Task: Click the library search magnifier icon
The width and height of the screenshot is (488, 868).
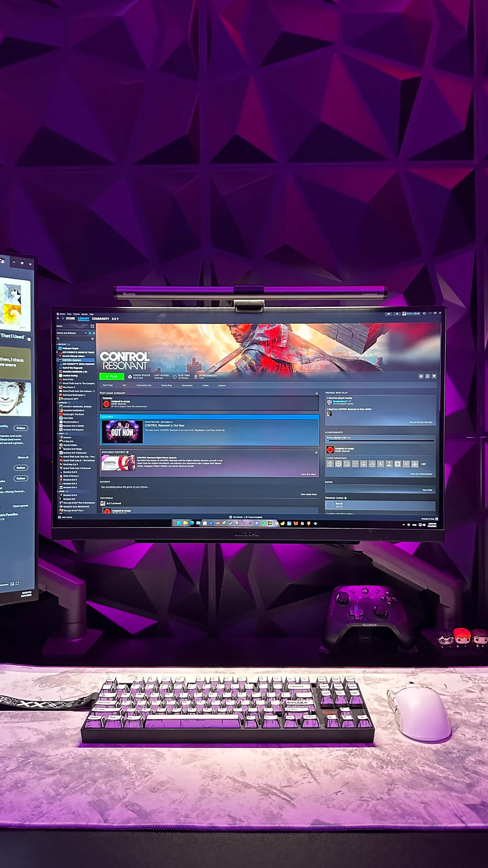Action: [58, 339]
